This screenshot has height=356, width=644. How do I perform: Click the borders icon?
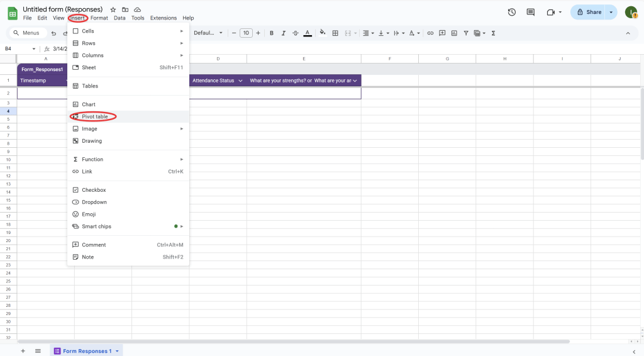coord(335,33)
